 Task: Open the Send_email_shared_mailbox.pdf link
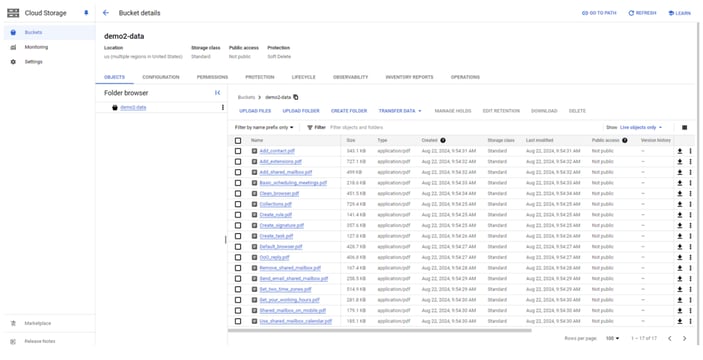coord(294,279)
